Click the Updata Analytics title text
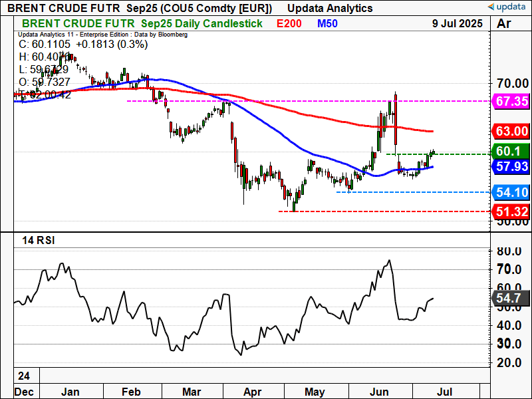Image resolution: width=532 pixels, height=399 pixels. [330, 8]
